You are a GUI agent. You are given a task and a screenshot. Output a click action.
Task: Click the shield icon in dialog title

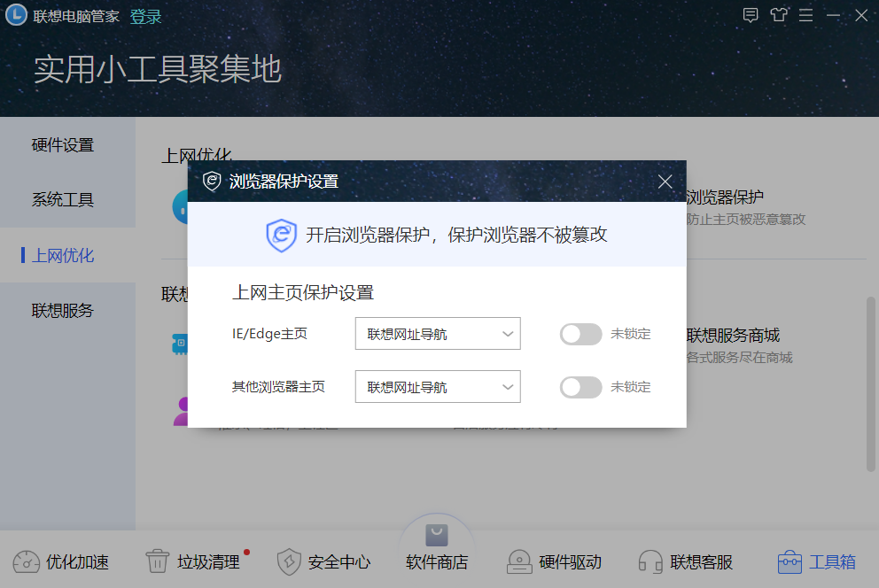pyautogui.click(x=212, y=182)
